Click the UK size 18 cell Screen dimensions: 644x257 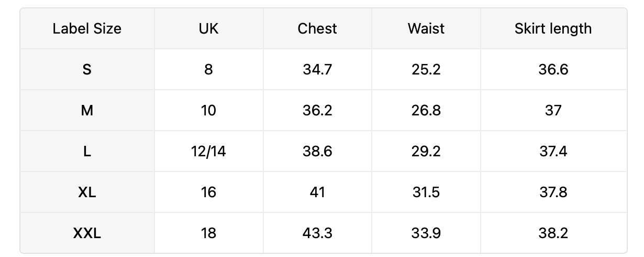208,233
